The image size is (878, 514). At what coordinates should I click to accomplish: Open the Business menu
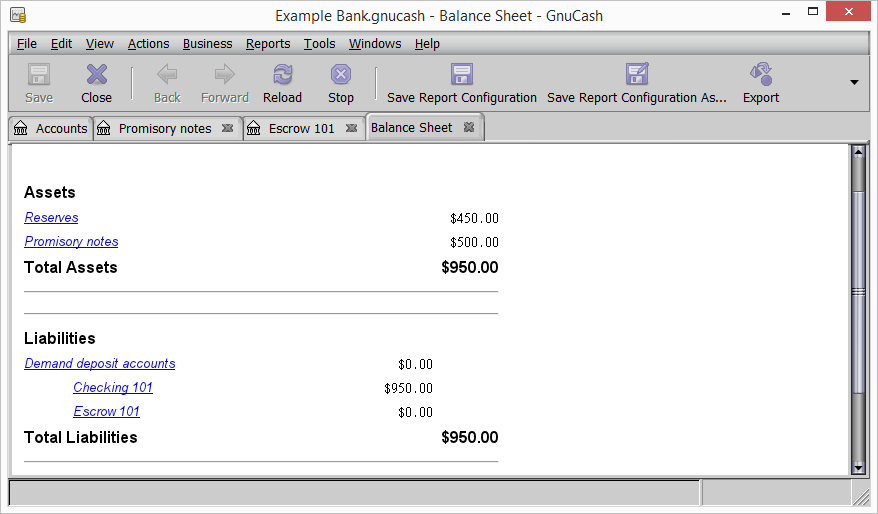pyautogui.click(x=207, y=44)
